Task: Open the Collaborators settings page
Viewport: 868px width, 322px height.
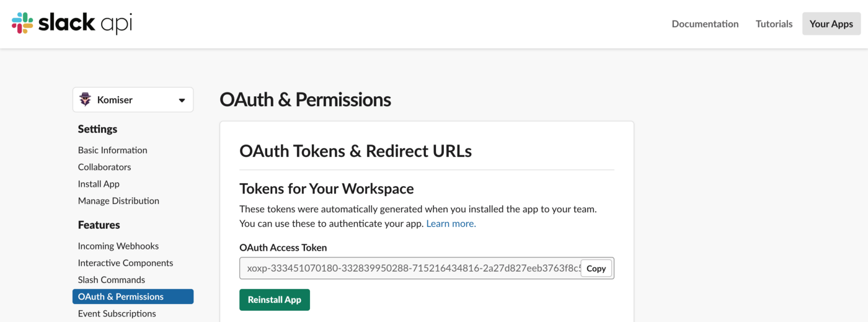Action: coord(105,167)
